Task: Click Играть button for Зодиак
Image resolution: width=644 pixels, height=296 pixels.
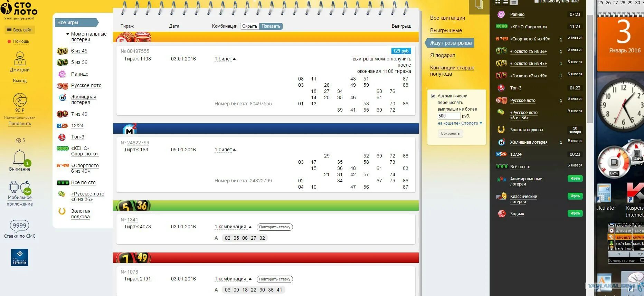Action: [x=575, y=213]
